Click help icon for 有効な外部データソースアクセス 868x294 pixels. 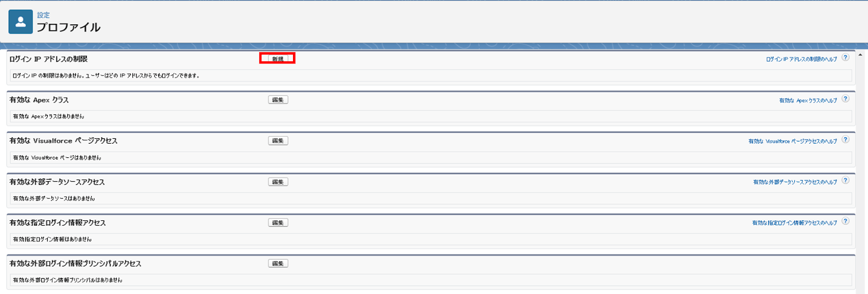845,181
